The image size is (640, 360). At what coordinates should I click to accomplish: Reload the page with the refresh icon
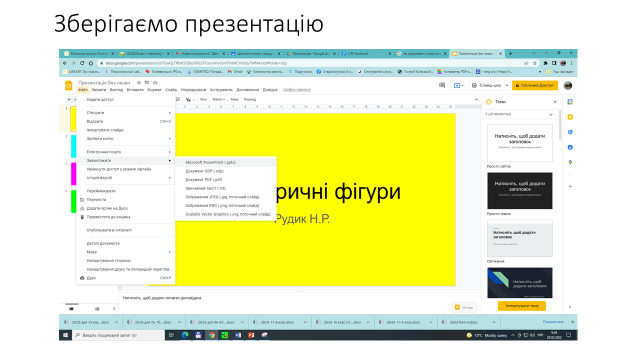[x=82, y=63]
